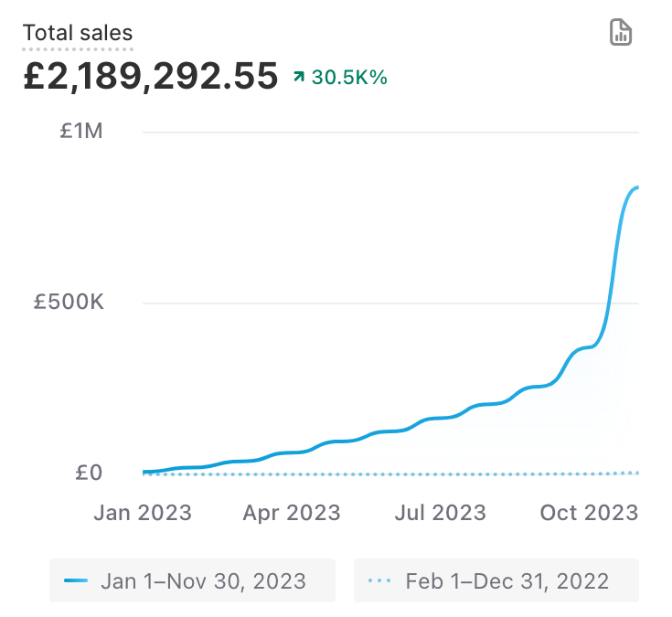Click the peak of the blue sales line
This screenshot has height=617, width=672.
pos(635,187)
